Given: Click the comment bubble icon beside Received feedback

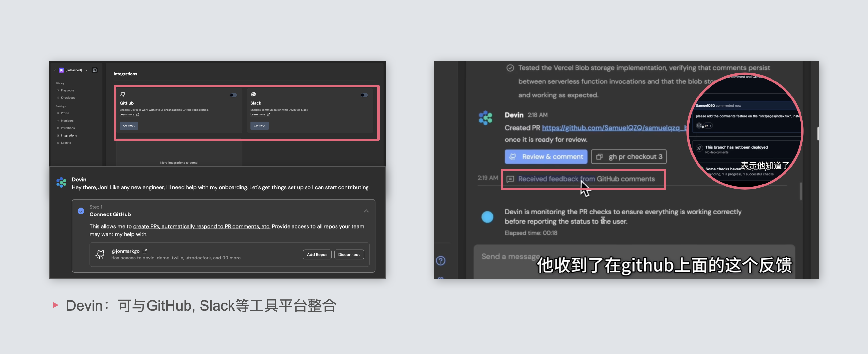Looking at the screenshot, I should 510,179.
